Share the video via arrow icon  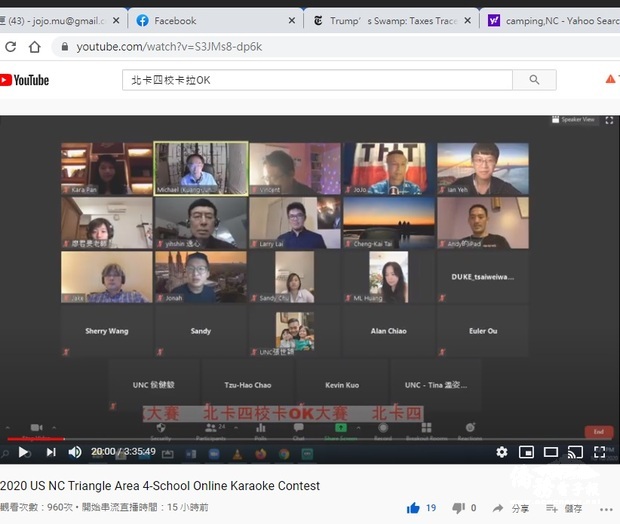498,508
